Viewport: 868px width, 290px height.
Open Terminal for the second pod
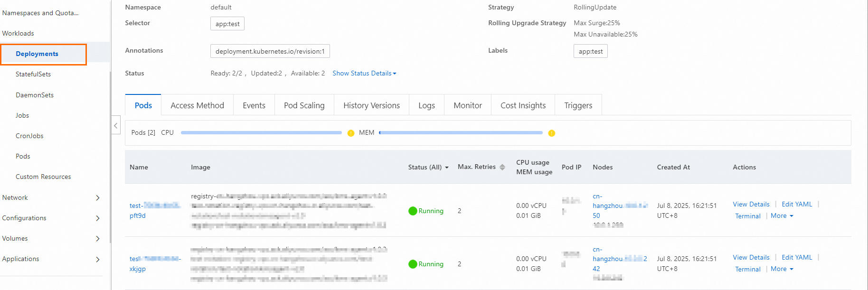coord(747,269)
